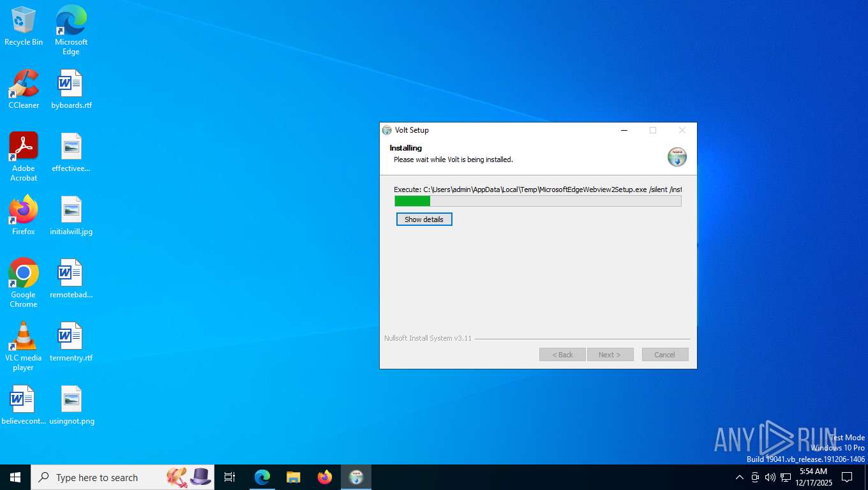
Task: Click the 'Please wait while Volt' message
Action: [x=453, y=160]
